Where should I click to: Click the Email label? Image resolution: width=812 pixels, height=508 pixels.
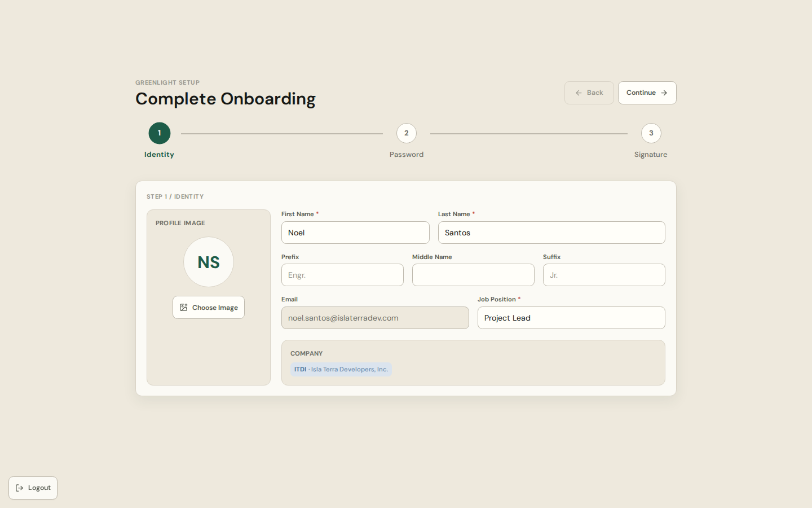[x=289, y=299]
